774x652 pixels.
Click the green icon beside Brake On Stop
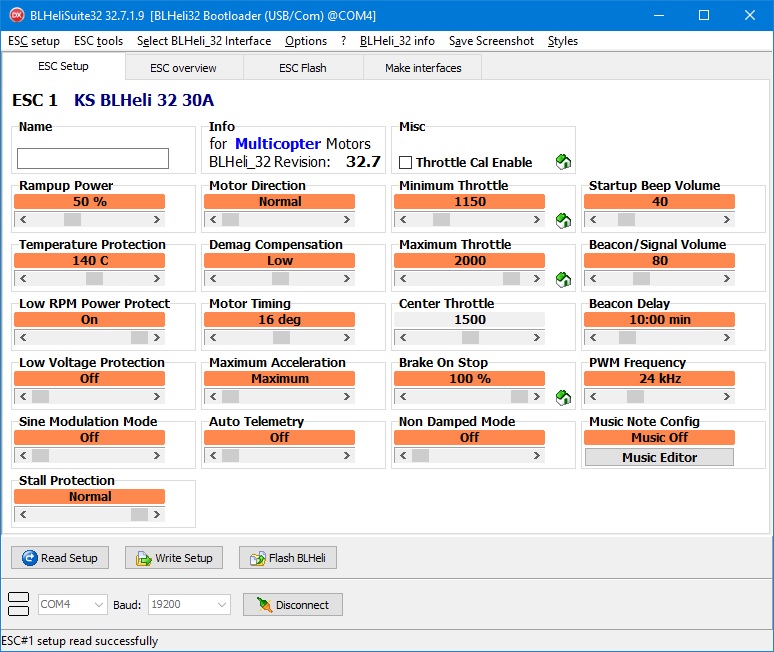563,398
